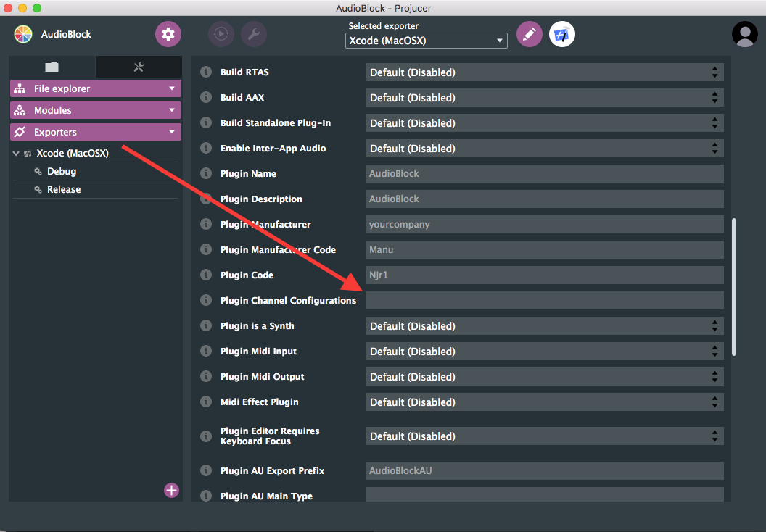Click the wrench build icon in toolbar
The image size is (766, 532).
pos(254,34)
